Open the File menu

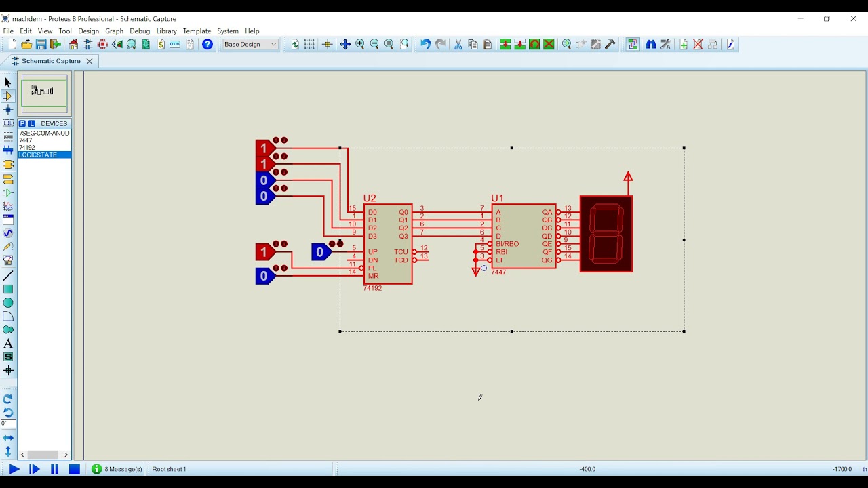[8, 31]
